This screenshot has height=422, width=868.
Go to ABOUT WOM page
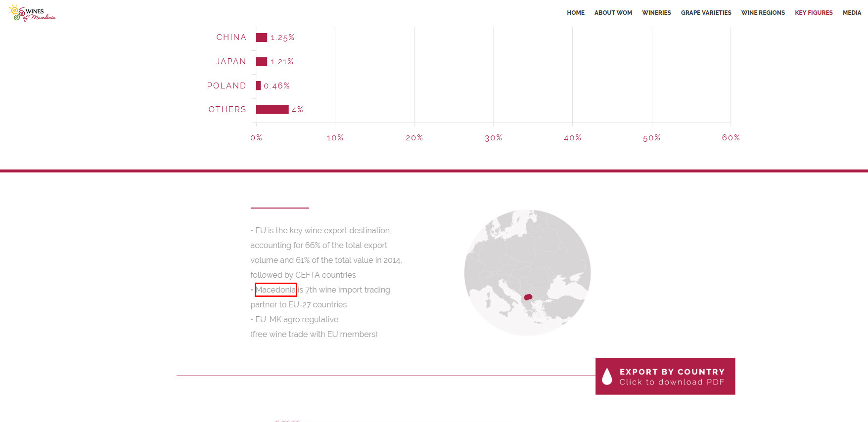tap(613, 13)
